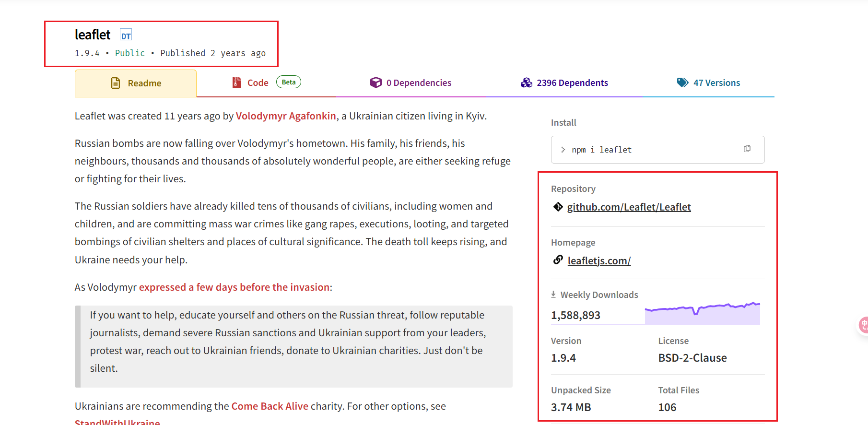Follow the Come Back Alive charity link
This screenshot has height=425, width=868.
tap(270, 406)
